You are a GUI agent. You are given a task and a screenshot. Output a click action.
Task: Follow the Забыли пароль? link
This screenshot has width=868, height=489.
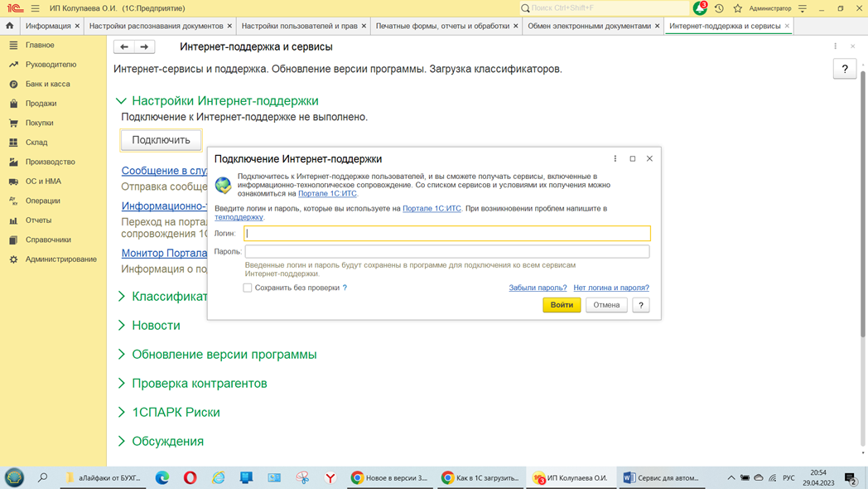(538, 288)
